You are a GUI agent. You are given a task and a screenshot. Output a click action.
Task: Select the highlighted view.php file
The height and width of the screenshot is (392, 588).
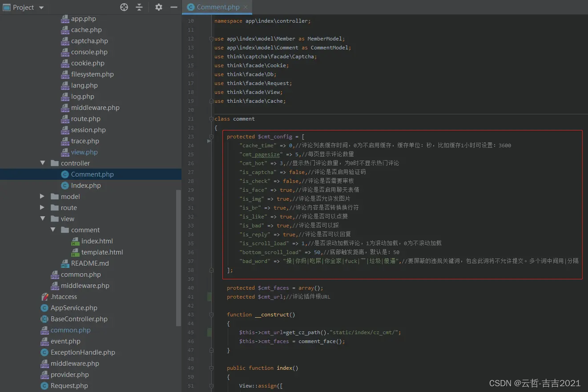point(84,152)
